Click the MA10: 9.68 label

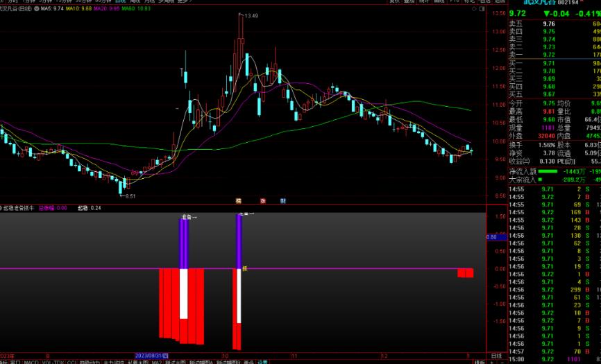[78, 8]
